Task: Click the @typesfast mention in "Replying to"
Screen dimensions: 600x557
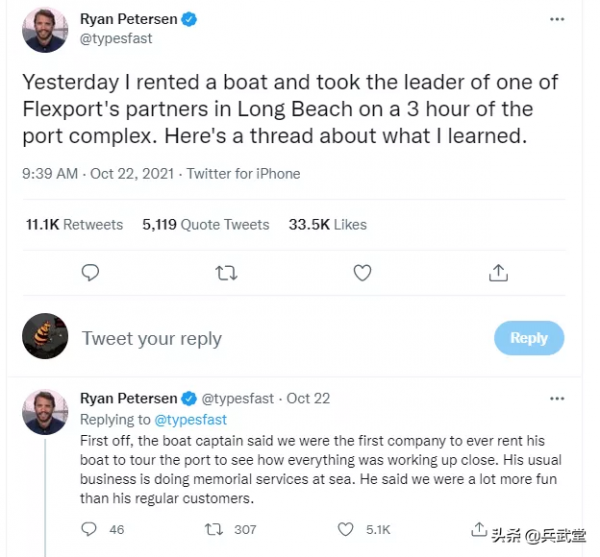Action: (188, 420)
